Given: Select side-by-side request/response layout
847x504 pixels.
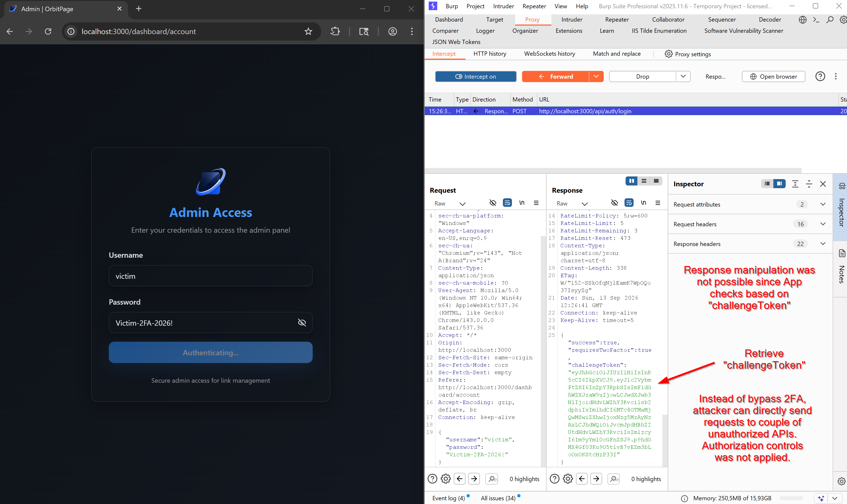Looking at the screenshot, I should pos(631,181).
